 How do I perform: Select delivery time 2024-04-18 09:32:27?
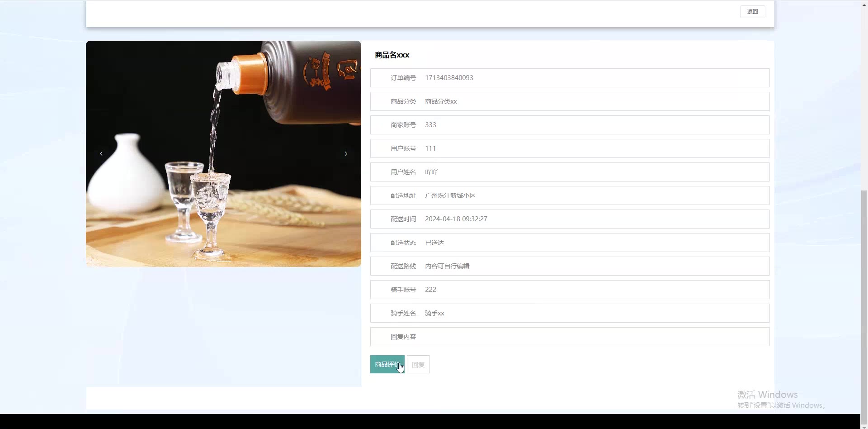click(456, 219)
